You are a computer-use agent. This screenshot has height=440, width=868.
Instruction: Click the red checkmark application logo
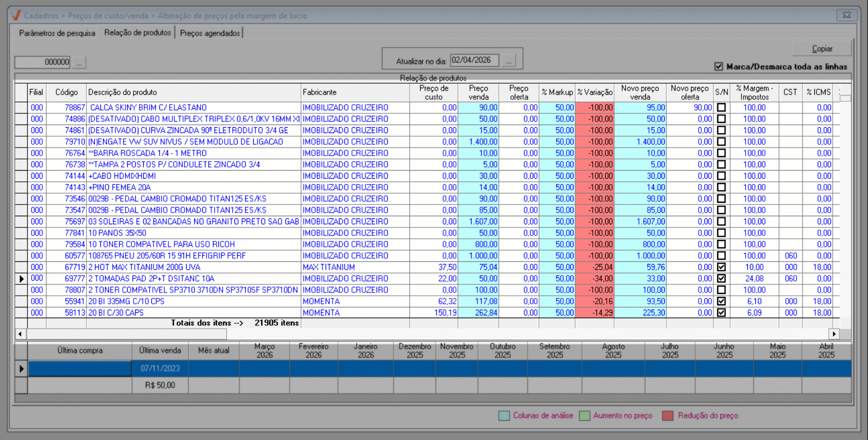(x=16, y=15)
